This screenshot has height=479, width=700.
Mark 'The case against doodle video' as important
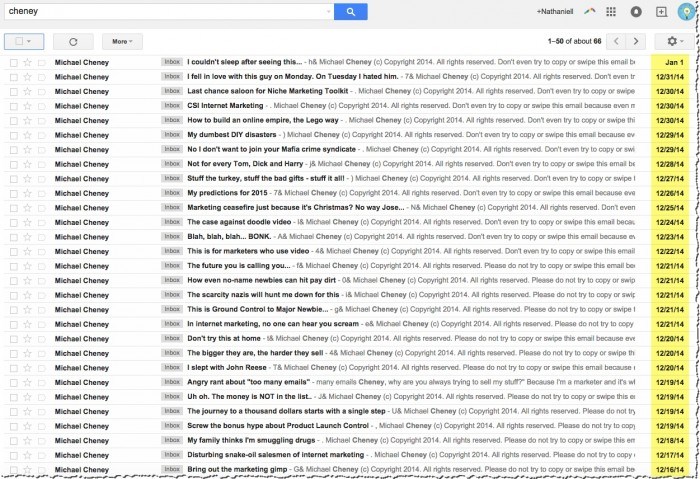pyautogui.click(x=42, y=223)
